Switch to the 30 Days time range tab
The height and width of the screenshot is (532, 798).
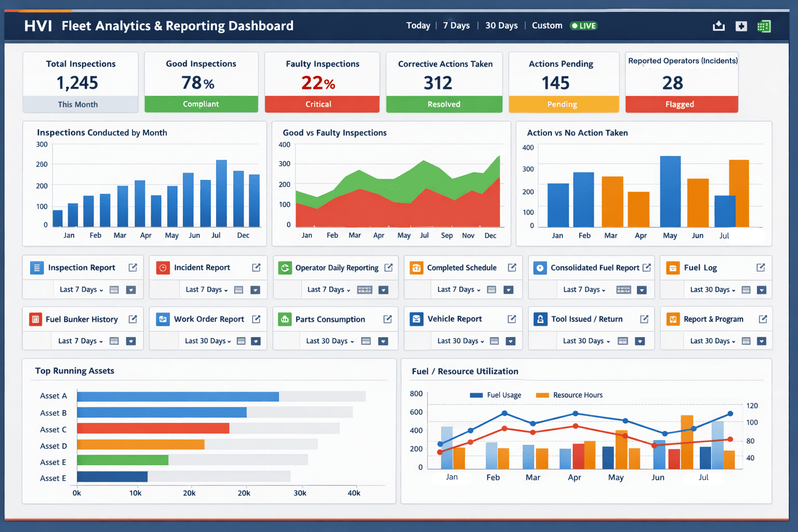500,25
